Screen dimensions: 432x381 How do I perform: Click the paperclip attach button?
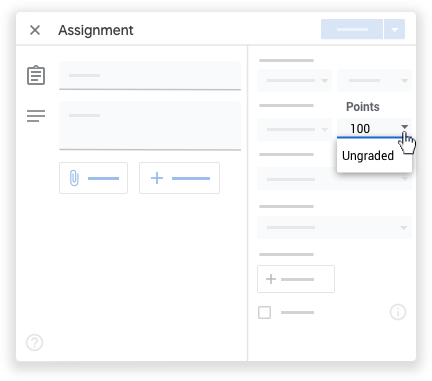[93, 178]
